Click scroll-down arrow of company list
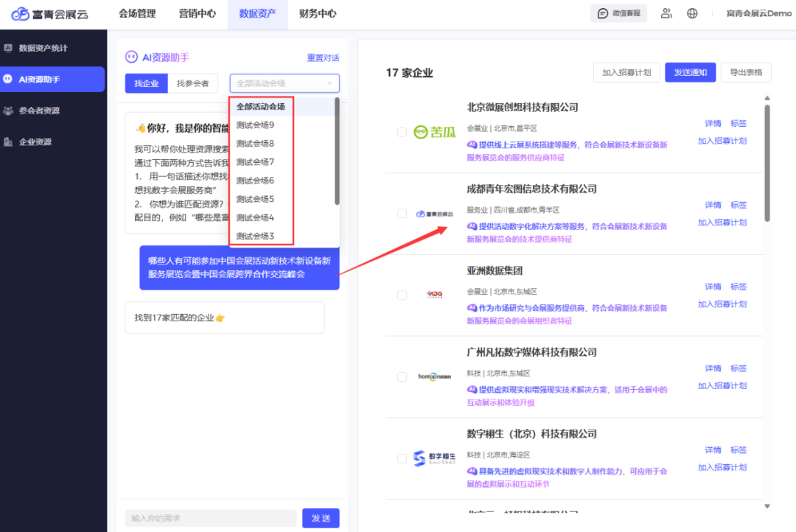The image size is (796, 532). [x=767, y=506]
